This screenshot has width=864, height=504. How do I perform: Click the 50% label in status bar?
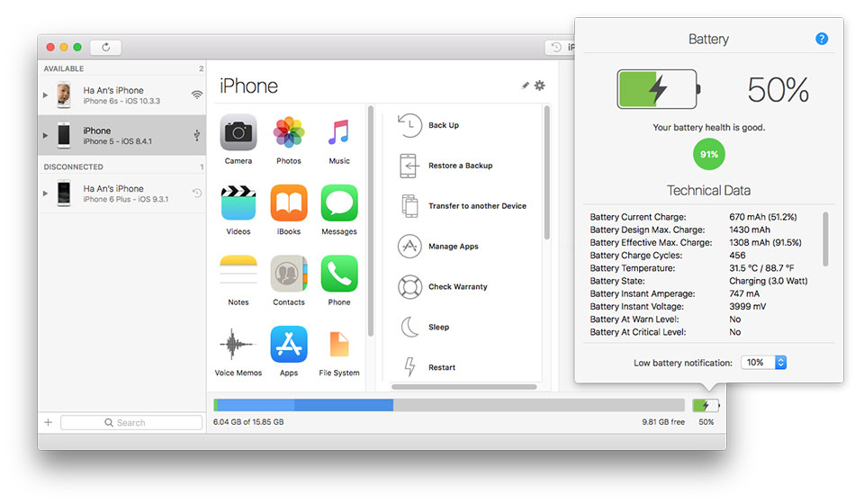[x=706, y=422]
